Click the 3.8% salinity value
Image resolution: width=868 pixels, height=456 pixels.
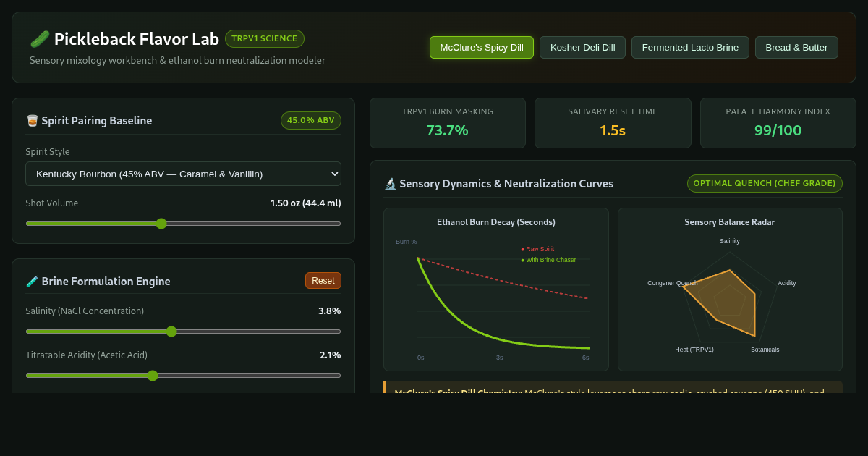click(330, 311)
